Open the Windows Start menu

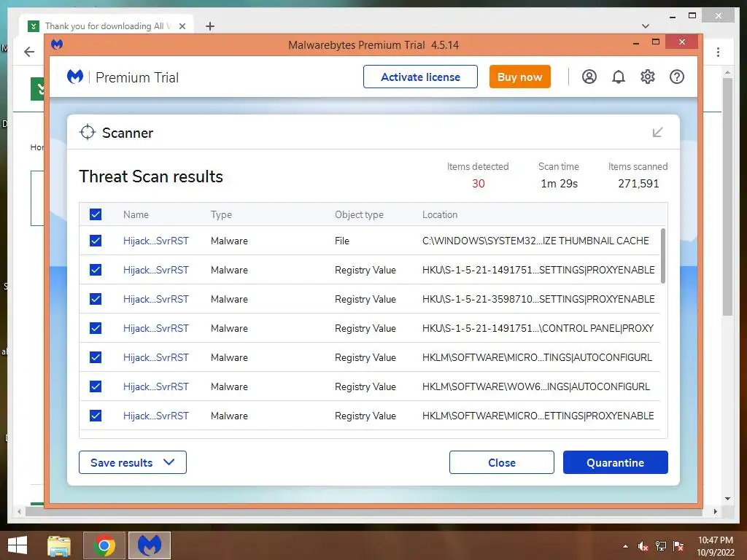click(x=18, y=545)
